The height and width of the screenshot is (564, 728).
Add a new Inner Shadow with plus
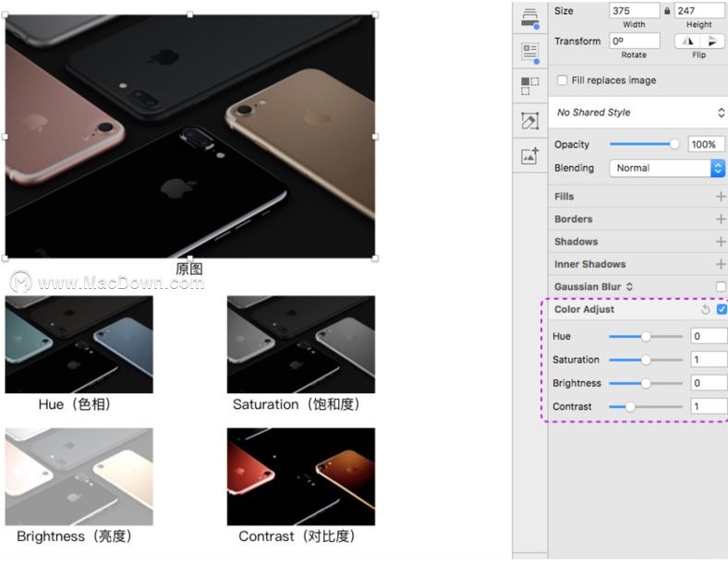coord(721,264)
